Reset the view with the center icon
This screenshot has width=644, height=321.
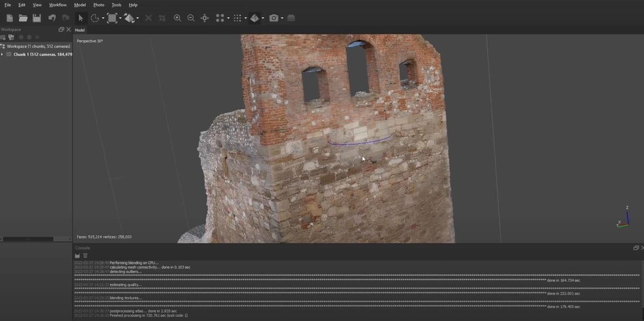(204, 18)
